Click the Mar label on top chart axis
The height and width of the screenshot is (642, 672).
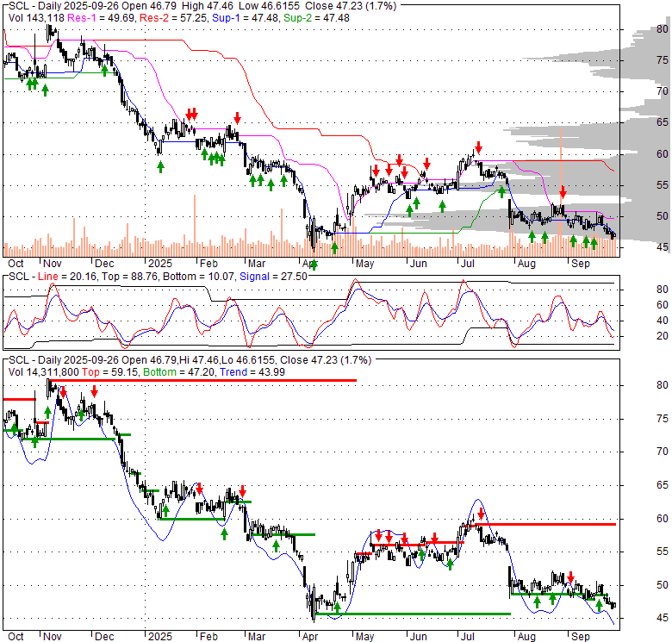click(257, 264)
